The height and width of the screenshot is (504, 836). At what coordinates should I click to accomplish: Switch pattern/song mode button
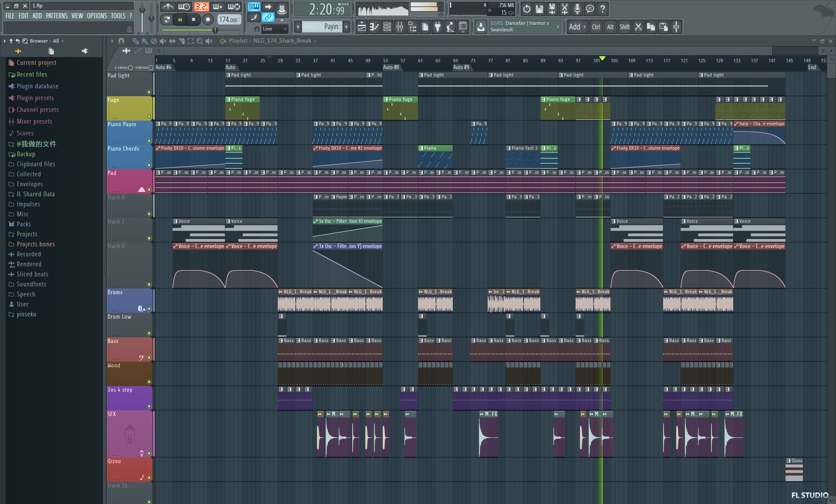[166, 19]
